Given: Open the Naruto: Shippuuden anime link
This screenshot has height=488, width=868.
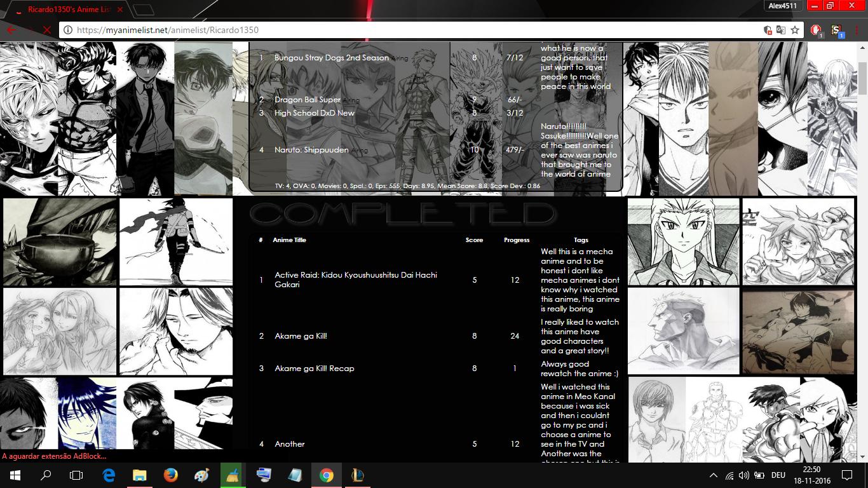Looking at the screenshot, I should (311, 150).
